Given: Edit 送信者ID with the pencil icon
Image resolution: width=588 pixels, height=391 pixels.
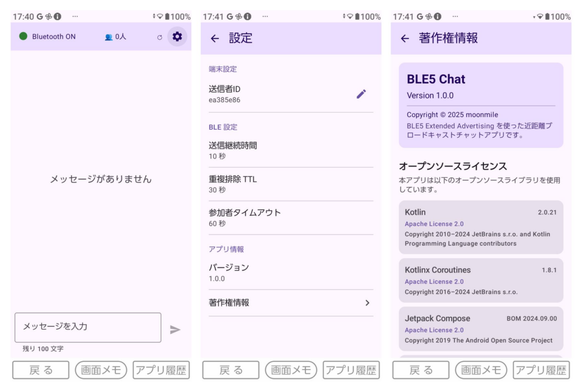Looking at the screenshot, I should (x=361, y=94).
